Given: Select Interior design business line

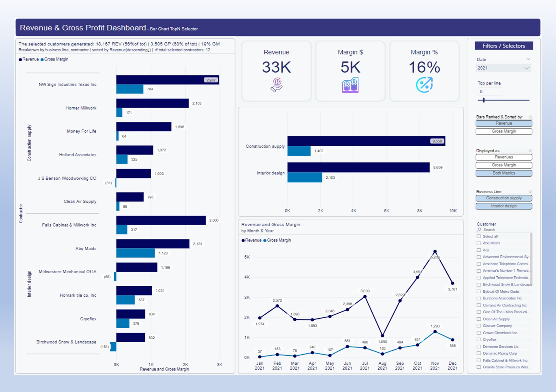Looking at the screenshot, I should 504,206.
